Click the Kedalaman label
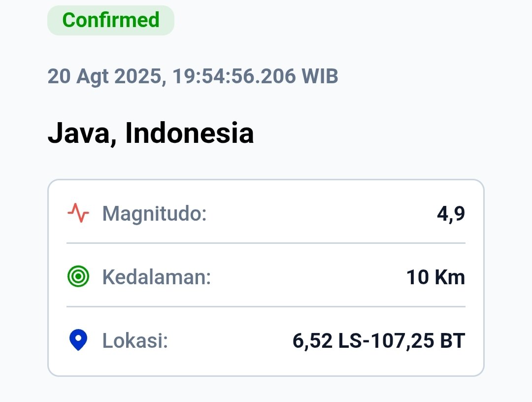Viewport: 532px width, 402px height. click(x=157, y=277)
